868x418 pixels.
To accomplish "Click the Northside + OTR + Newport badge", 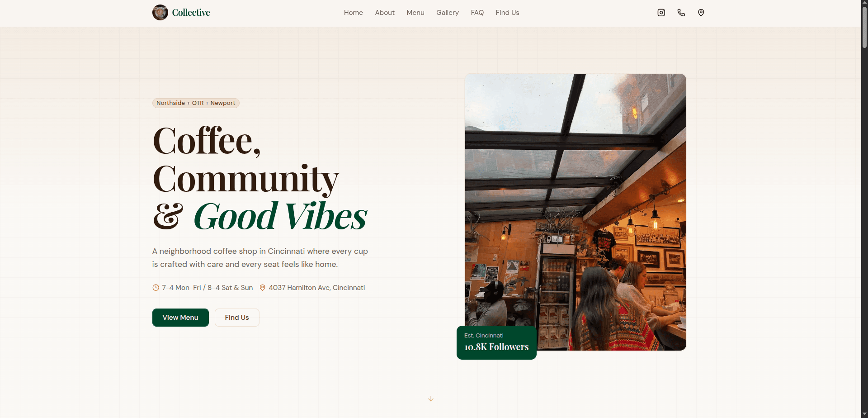I will tap(196, 103).
